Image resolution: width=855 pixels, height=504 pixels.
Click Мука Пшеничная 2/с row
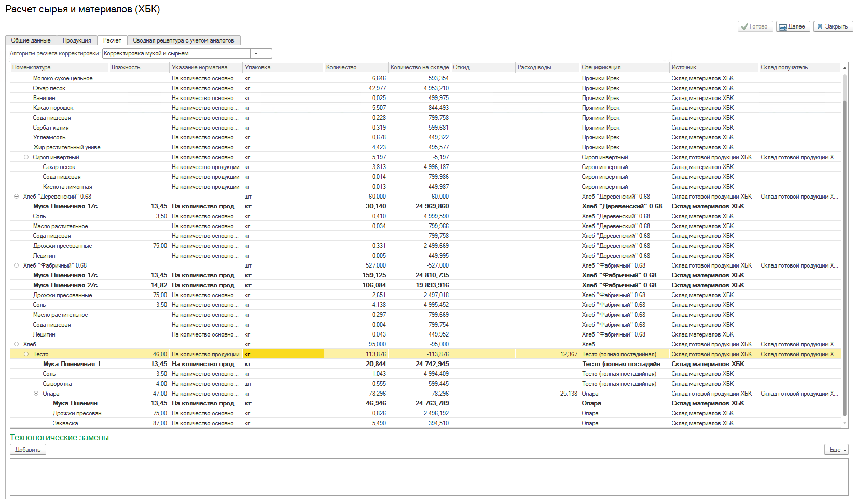[x=425, y=285]
